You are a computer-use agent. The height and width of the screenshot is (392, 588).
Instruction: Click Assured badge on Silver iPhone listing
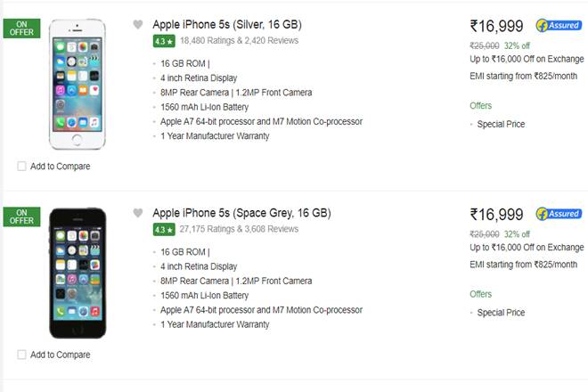click(x=559, y=26)
